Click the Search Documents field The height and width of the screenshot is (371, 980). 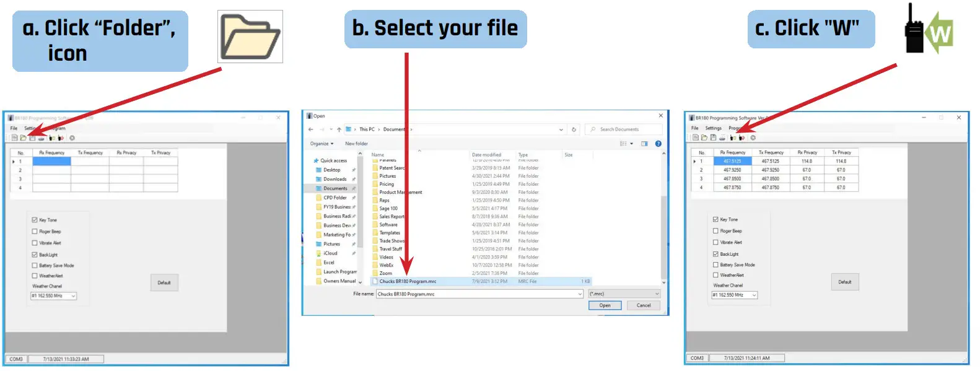pos(623,129)
